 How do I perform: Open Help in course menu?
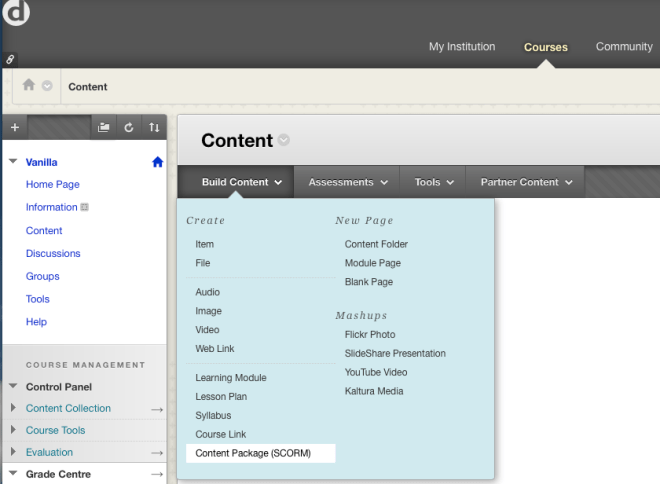click(36, 322)
